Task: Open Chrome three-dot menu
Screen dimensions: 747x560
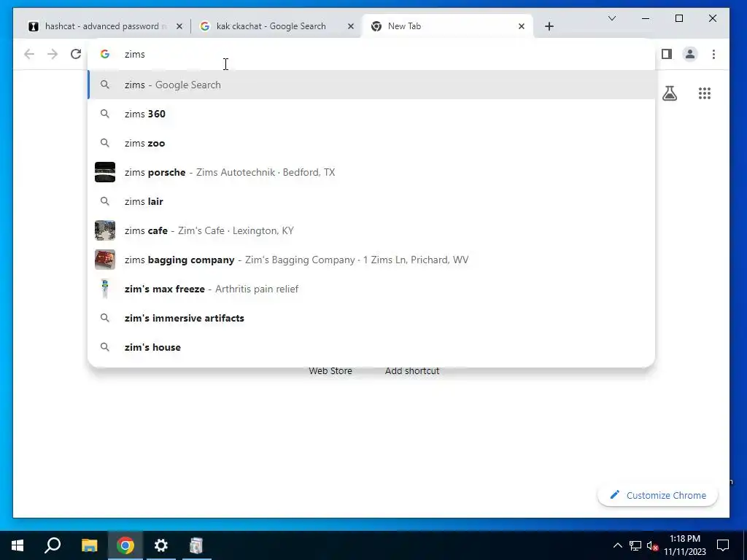Action: coord(713,54)
